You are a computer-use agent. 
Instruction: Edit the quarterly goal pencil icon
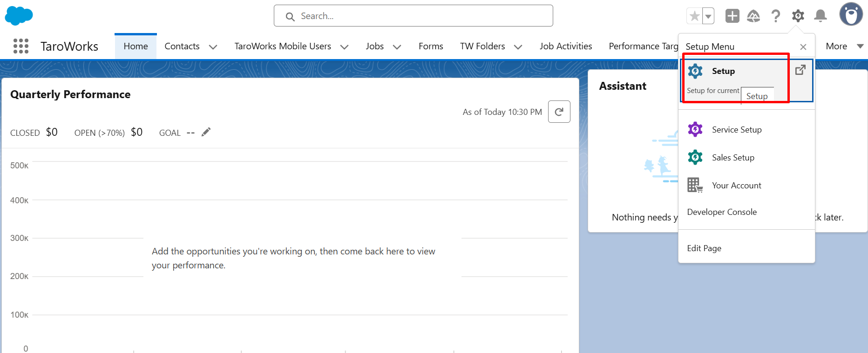pos(206,132)
